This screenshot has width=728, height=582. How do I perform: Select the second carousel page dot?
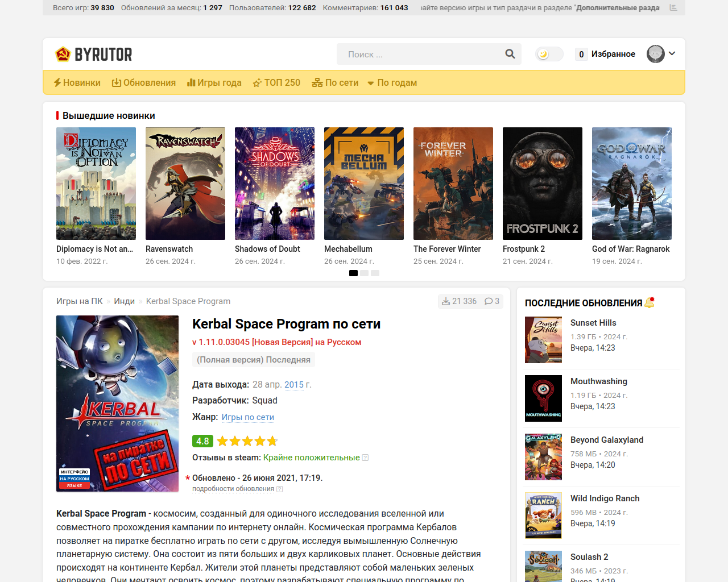click(364, 273)
